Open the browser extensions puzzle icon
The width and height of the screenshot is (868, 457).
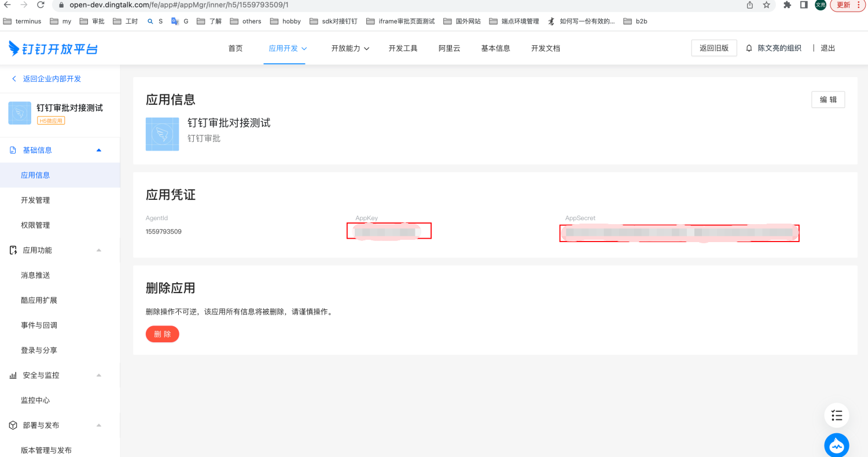(x=787, y=5)
